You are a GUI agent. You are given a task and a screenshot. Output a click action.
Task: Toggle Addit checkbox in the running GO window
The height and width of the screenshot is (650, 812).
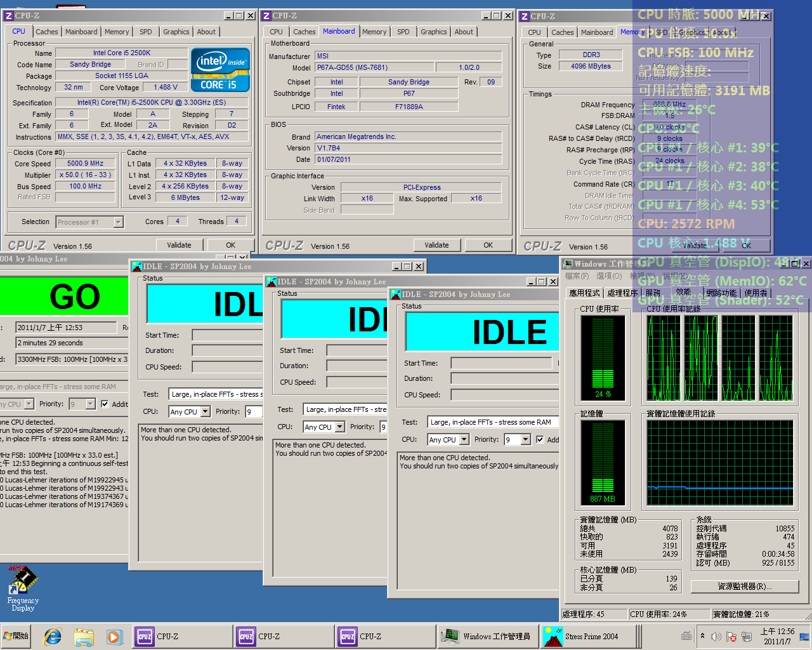[x=105, y=404]
